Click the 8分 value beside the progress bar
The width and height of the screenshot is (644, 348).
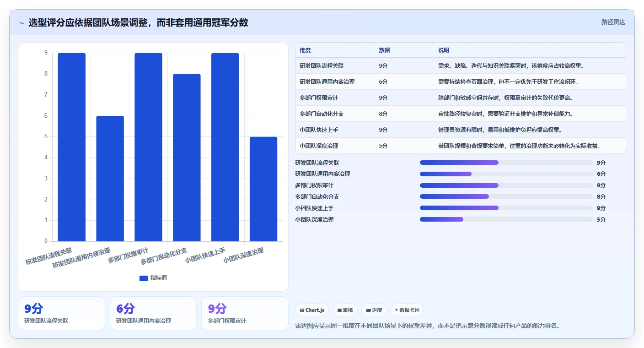tap(601, 196)
